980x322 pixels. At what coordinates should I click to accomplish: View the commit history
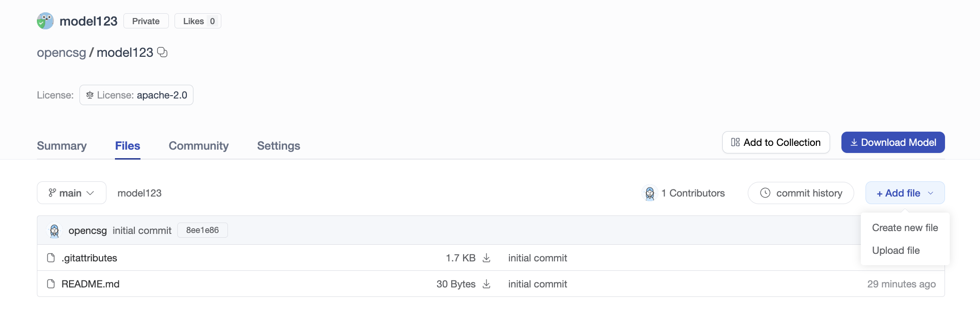pos(801,193)
